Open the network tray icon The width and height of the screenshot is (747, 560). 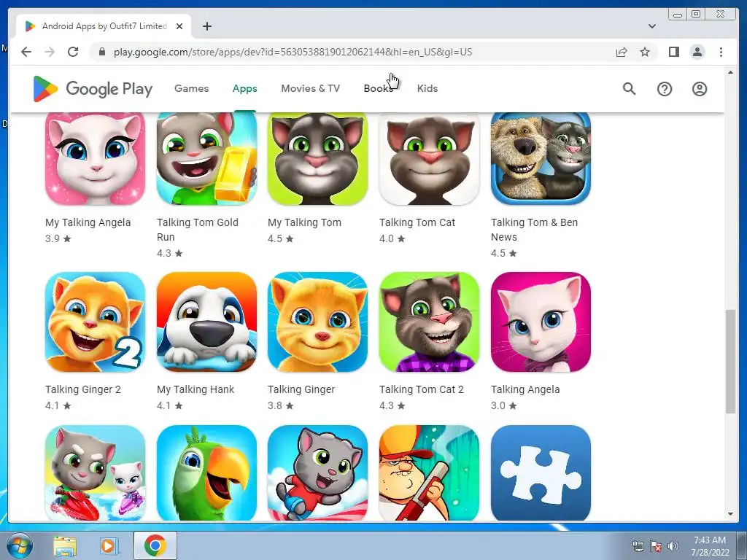click(x=638, y=546)
